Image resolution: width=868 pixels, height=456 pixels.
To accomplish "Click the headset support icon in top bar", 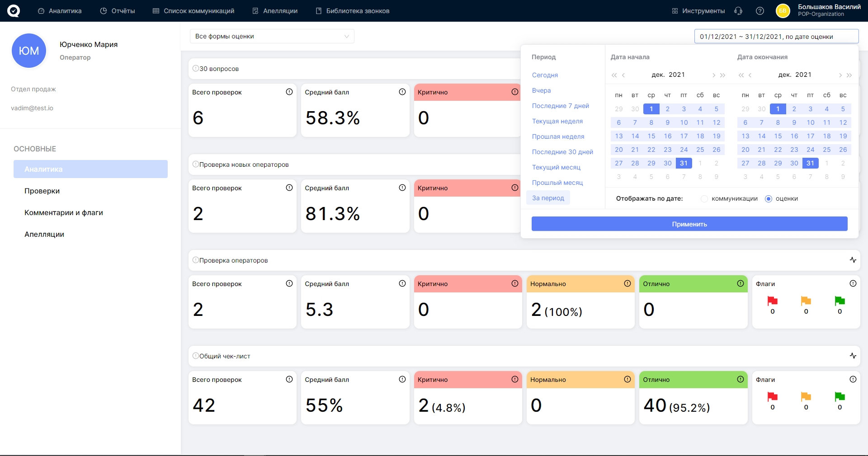I will [738, 11].
